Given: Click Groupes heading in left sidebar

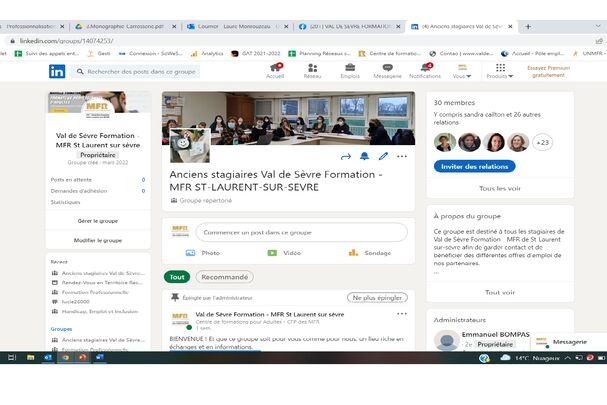Looking at the screenshot, I should tap(61, 329).
